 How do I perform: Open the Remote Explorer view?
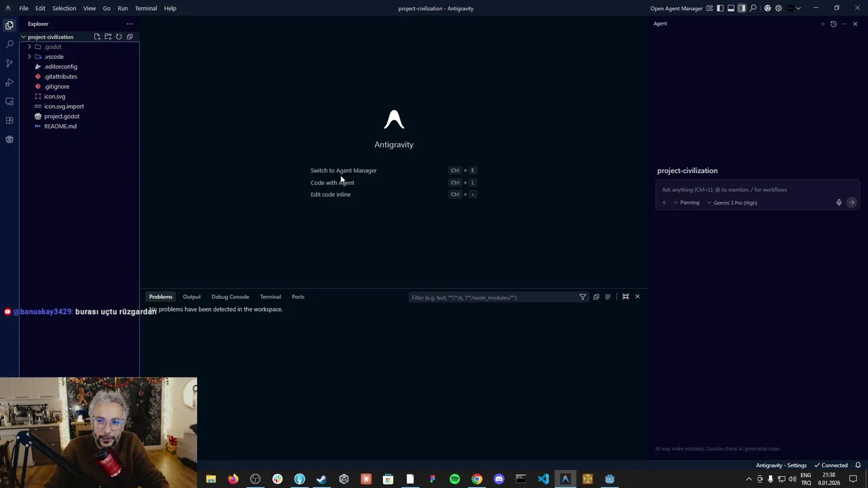point(9,101)
